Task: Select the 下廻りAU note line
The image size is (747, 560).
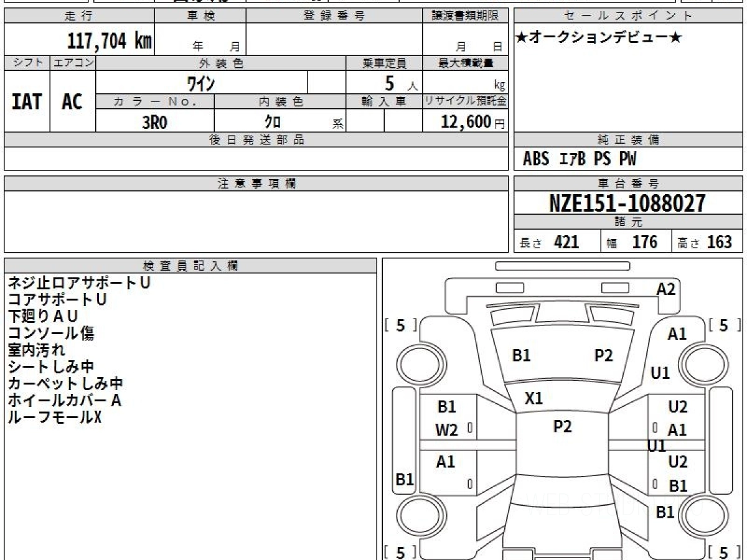Action: [42, 317]
